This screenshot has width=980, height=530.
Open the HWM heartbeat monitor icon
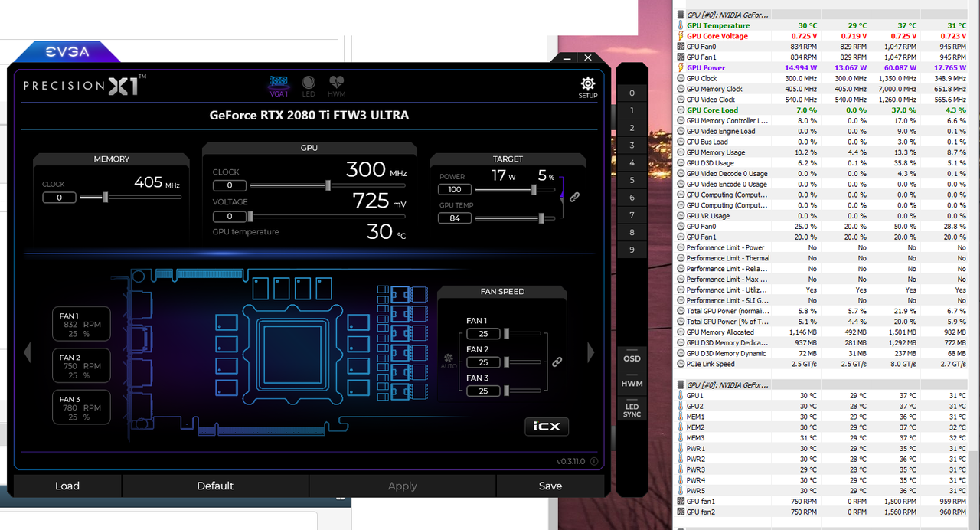pyautogui.click(x=337, y=85)
